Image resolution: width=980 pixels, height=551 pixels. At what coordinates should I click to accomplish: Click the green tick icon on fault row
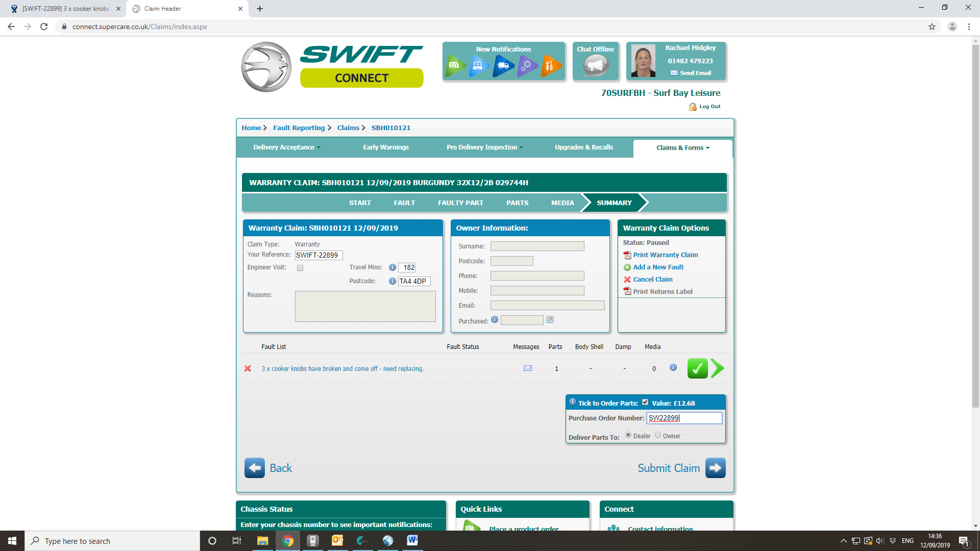(x=697, y=368)
